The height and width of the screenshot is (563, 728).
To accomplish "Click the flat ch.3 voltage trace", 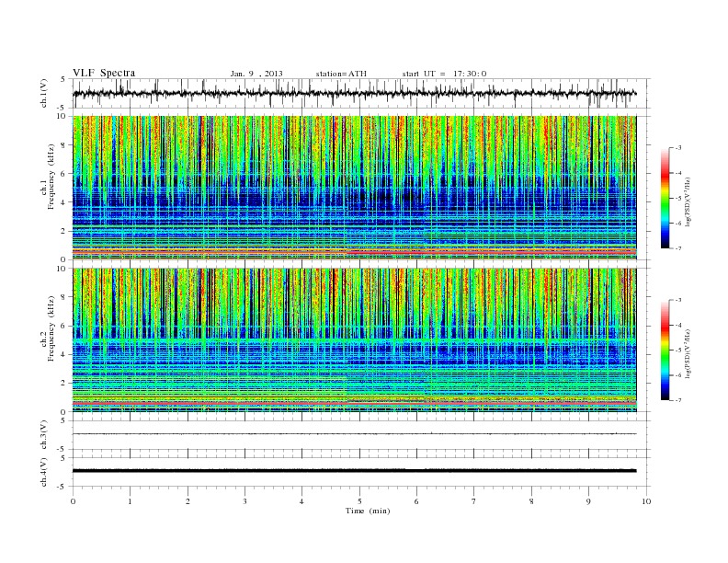I will click(x=354, y=434).
